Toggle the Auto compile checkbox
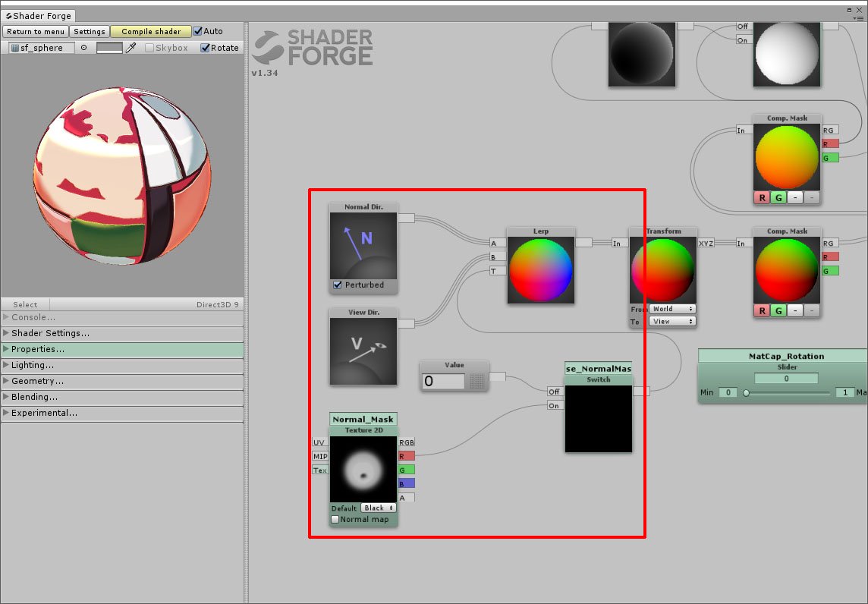Screen dimensions: 868x604 coord(197,31)
